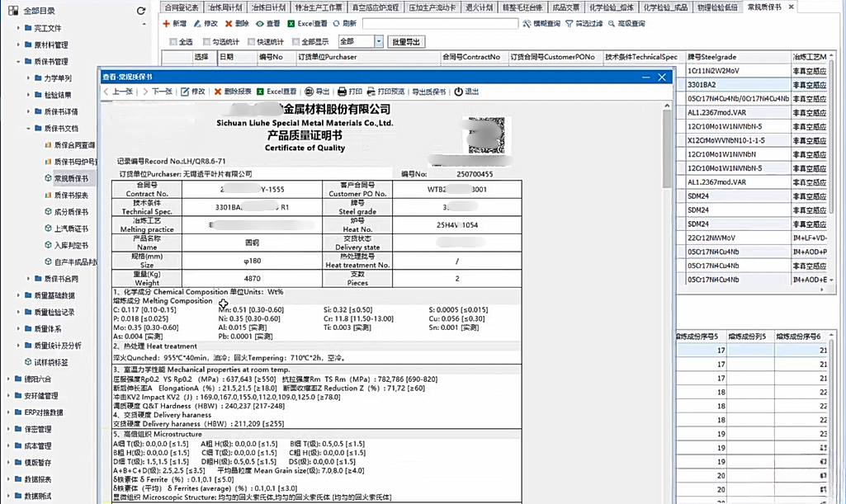Click the 退出 power icon
This screenshot has width=846, height=504.
(459, 92)
